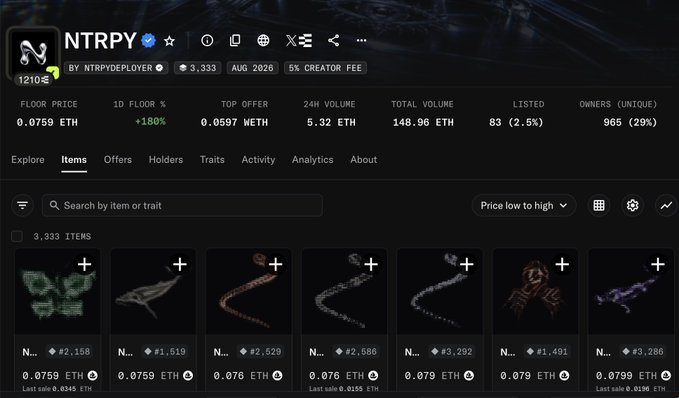
Task: Open the Traits tab
Action: (x=212, y=160)
